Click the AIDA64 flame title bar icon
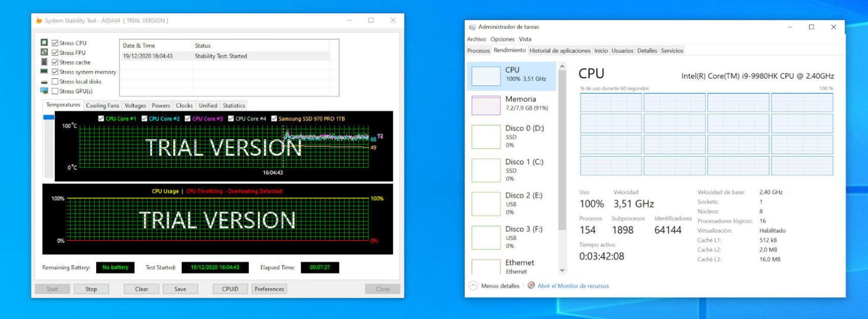Image resolution: width=868 pixels, height=319 pixels. [x=39, y=20]
